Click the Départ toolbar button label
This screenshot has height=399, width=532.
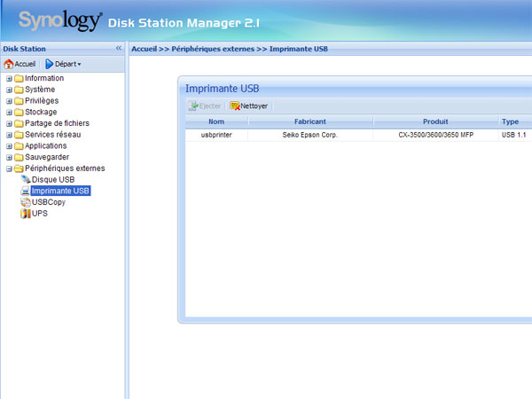[x=66, y=64]
